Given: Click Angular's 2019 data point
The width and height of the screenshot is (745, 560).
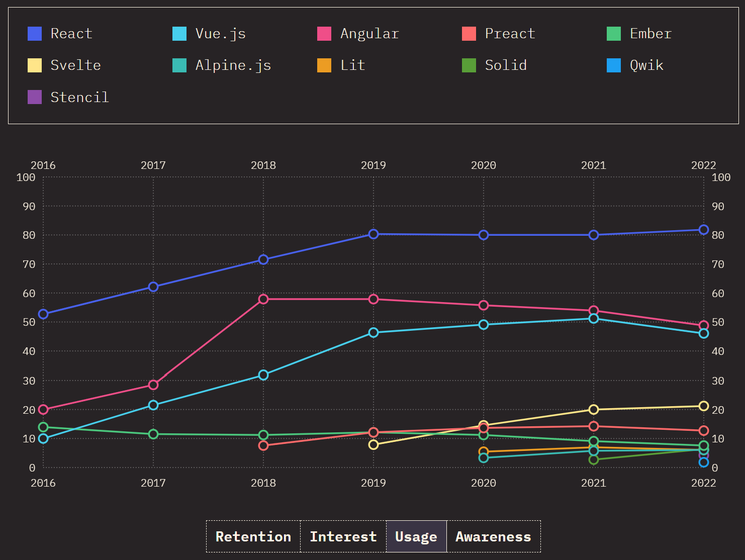Looking at the screenshot, I should (x=374, y=300).
